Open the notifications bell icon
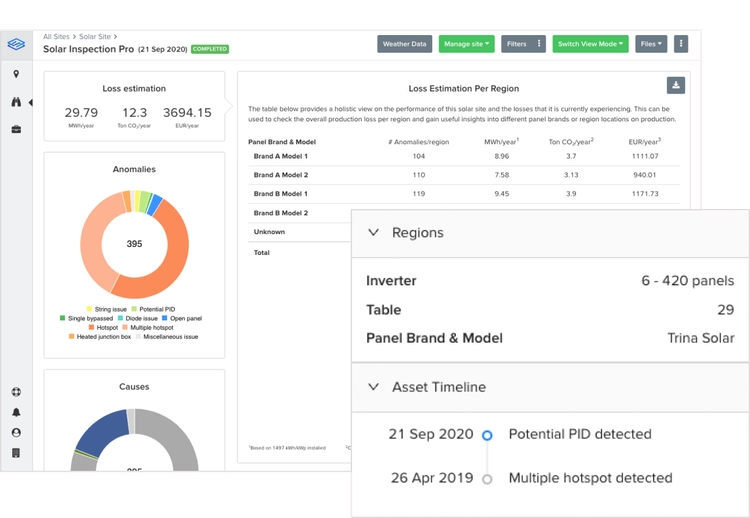Screen dimensions: 750x518 (16, 412)
